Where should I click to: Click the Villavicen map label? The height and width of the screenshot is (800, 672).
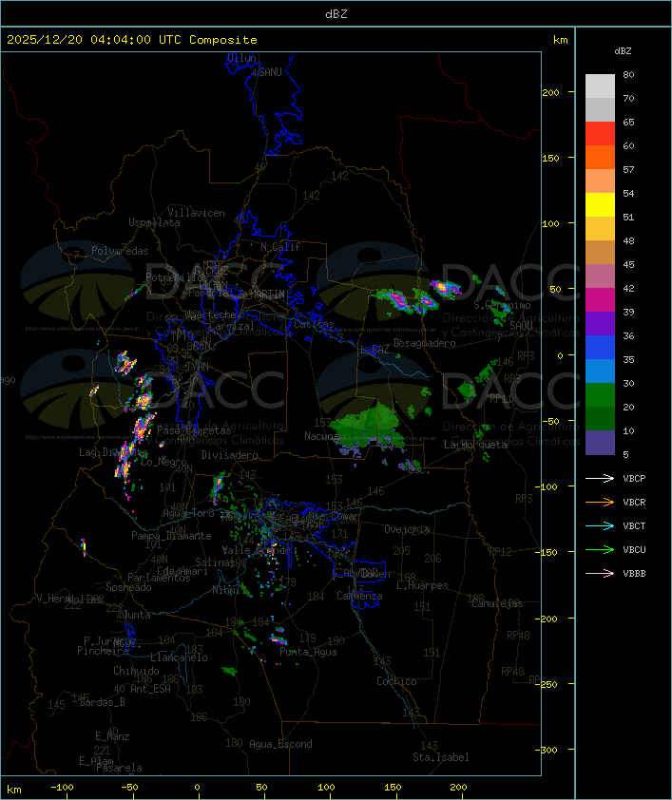coord(197,213)
